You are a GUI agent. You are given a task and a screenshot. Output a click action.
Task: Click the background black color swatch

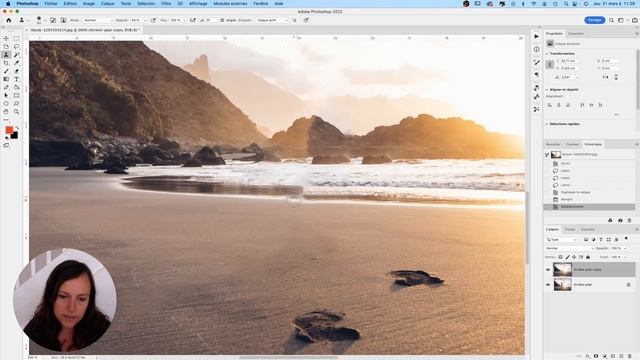pyautogui.click(x=15, y=136)
